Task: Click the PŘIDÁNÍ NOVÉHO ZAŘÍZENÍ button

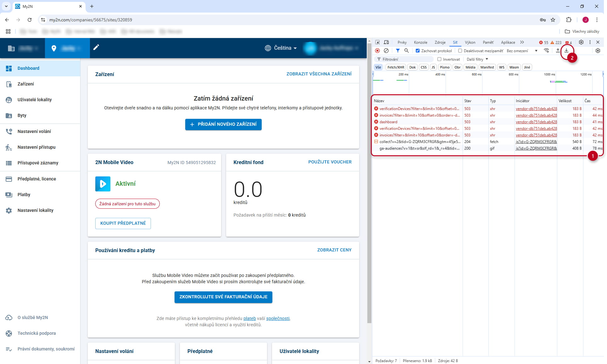Action: 223,124
